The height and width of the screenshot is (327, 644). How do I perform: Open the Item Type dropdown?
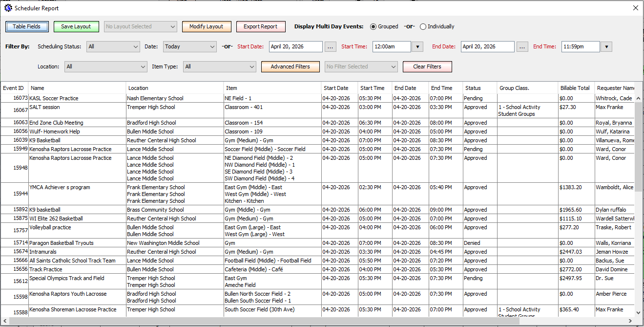219,67
